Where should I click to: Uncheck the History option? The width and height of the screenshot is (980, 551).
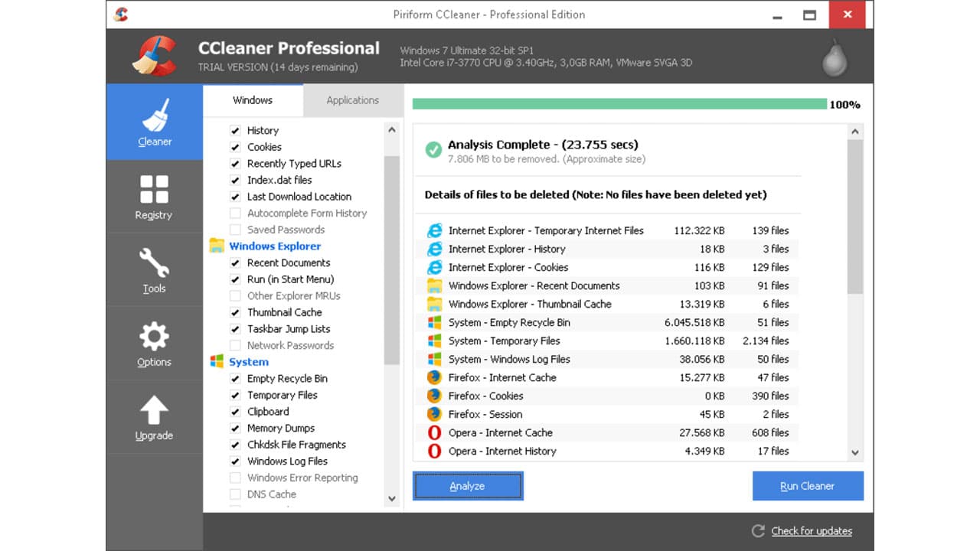coord(235,130)
